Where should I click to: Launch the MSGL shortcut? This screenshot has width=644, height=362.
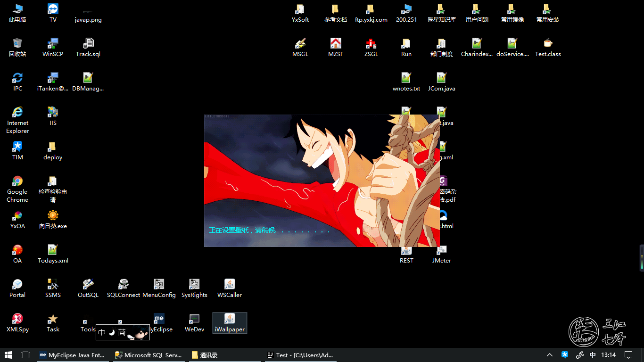(300, 48)
